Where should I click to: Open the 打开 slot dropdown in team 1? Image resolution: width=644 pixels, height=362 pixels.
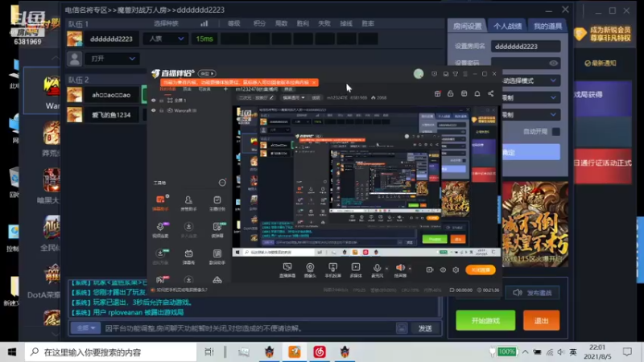click(x=112, y=59)
